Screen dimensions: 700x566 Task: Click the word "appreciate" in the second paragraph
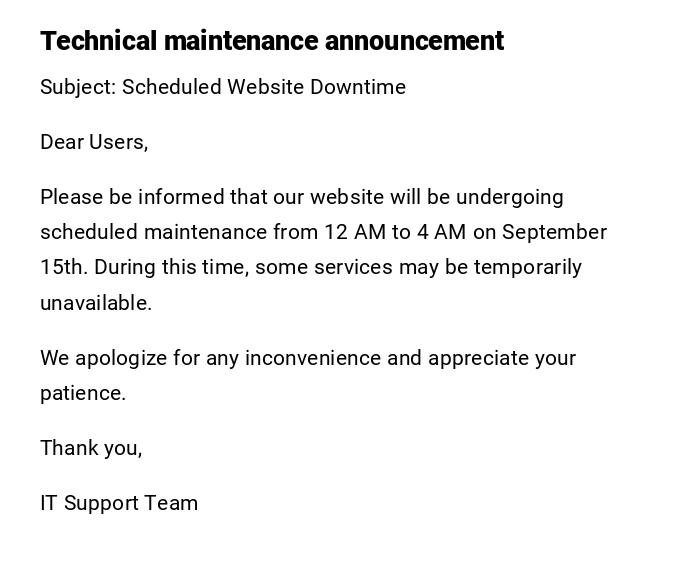click(478, 358)
